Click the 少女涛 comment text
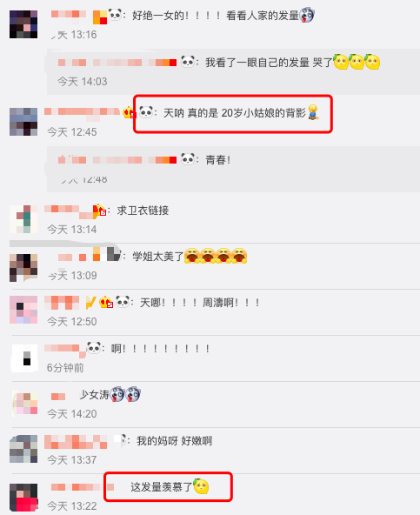Screen dimensions: 420x515 (94, 394)
